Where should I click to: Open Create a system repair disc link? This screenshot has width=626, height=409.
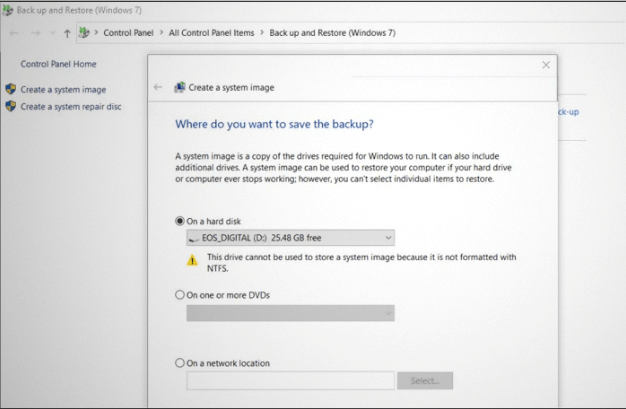[71, 107]
